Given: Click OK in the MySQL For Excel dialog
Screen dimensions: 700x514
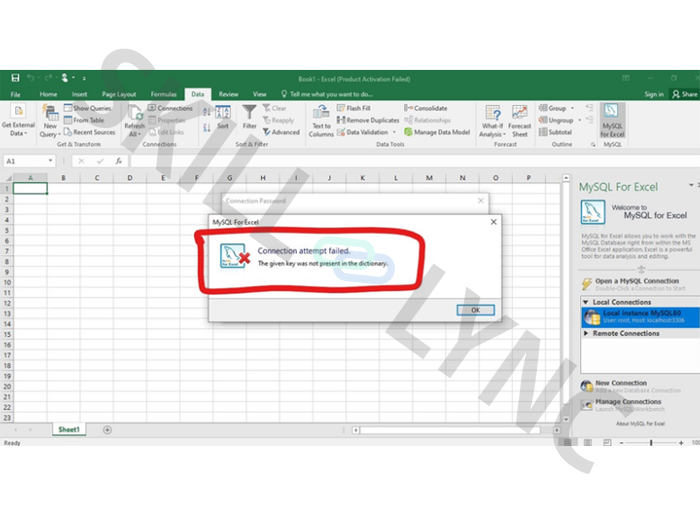Looking at the screenshot, I should click(x=475, y=310).
